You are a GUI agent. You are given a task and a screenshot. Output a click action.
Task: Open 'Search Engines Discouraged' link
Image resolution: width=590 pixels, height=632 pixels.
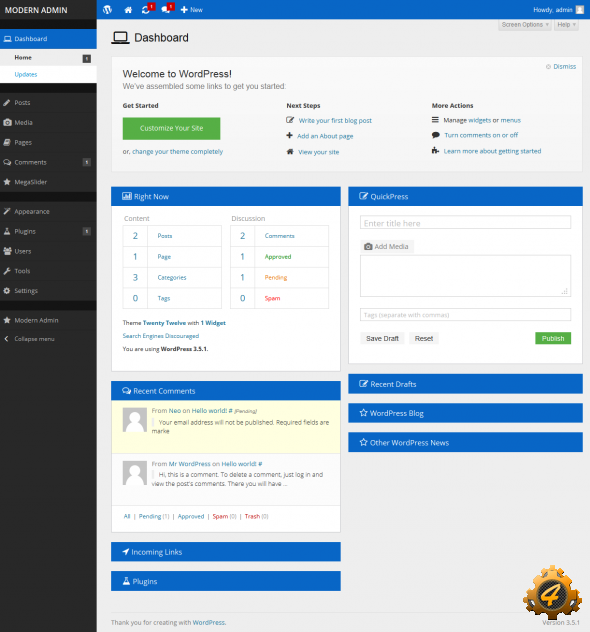click(160, 336)
